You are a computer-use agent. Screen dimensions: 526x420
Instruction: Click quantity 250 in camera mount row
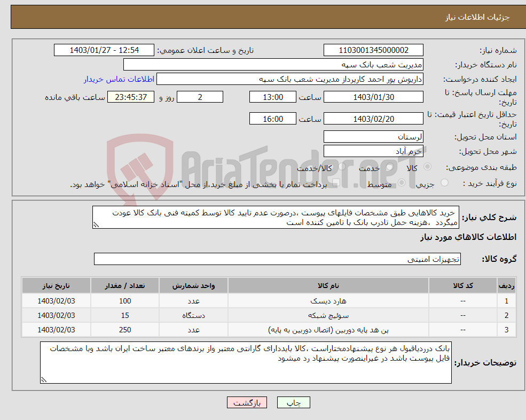tap(125, 330)
